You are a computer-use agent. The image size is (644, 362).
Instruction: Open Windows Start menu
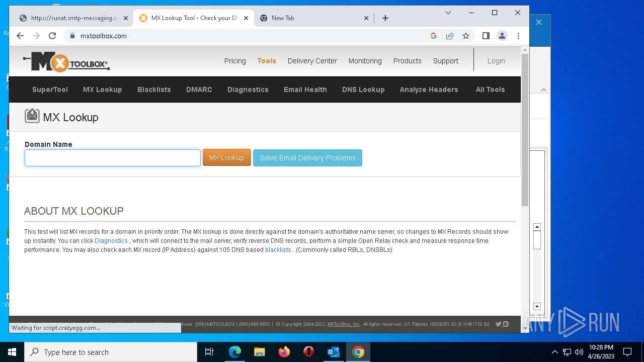point(12,352)
